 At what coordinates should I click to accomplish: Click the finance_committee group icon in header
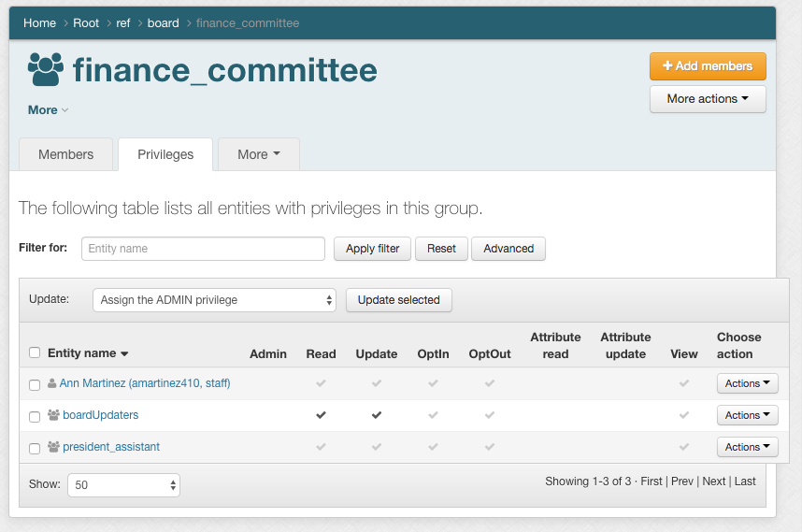[x=46, y=70]
